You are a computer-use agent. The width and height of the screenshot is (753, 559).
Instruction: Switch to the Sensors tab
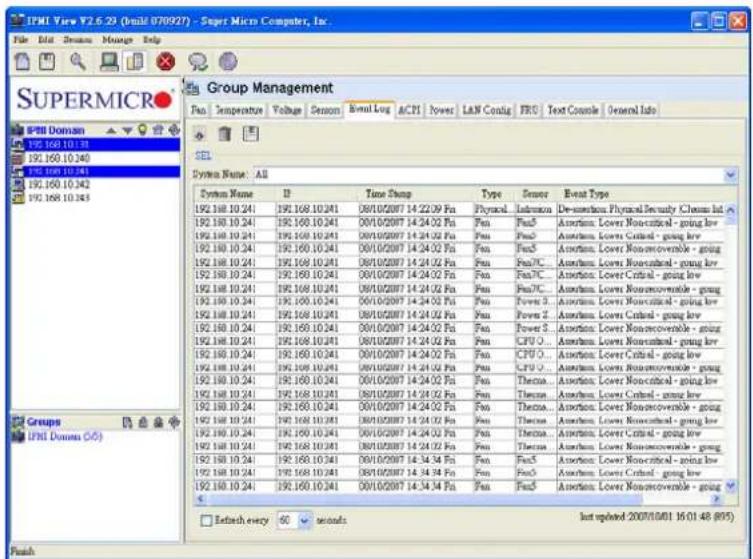pos(325,110)
